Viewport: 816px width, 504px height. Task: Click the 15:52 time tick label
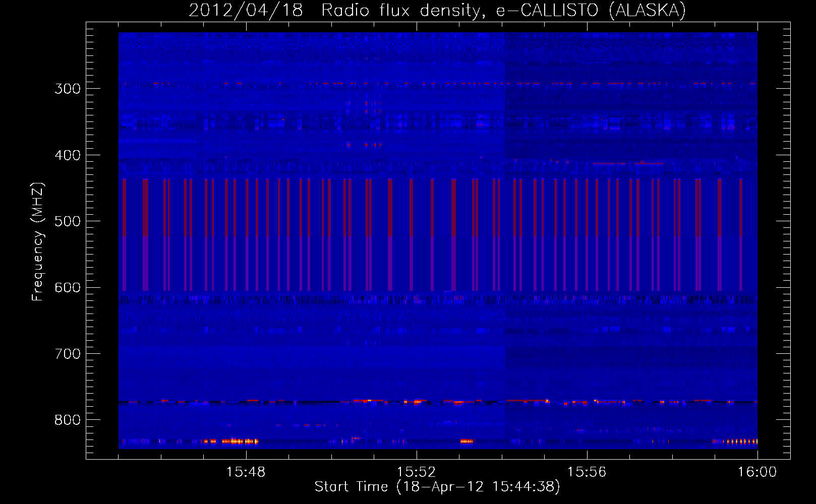(x=416, y=472)
